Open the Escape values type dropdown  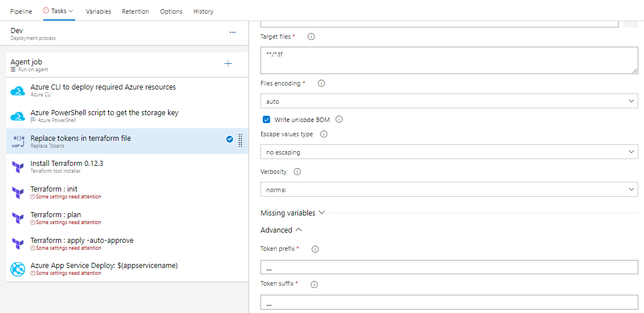coord(449,152)
